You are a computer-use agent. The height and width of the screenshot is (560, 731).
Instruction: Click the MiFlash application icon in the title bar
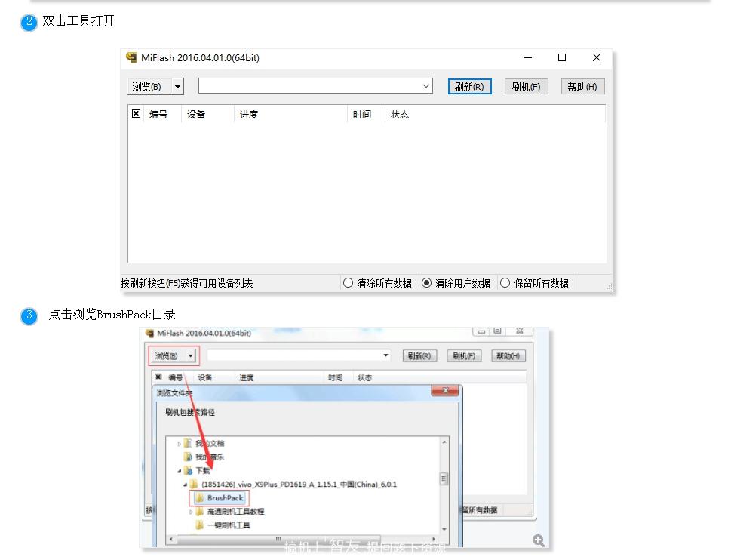tap(132, 57)
